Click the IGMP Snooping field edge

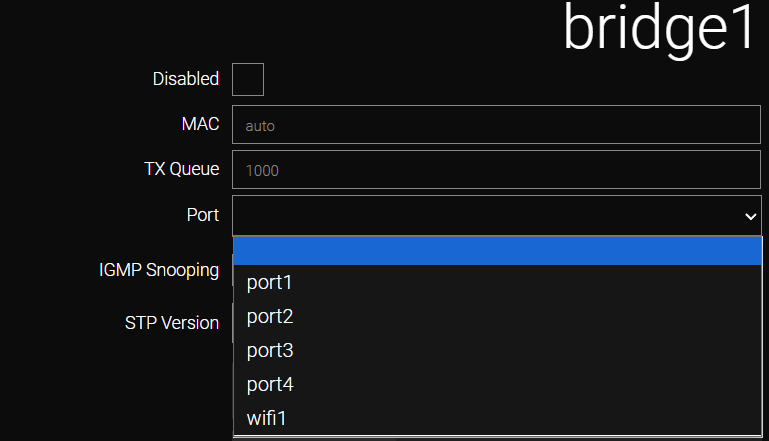point(232,270)
